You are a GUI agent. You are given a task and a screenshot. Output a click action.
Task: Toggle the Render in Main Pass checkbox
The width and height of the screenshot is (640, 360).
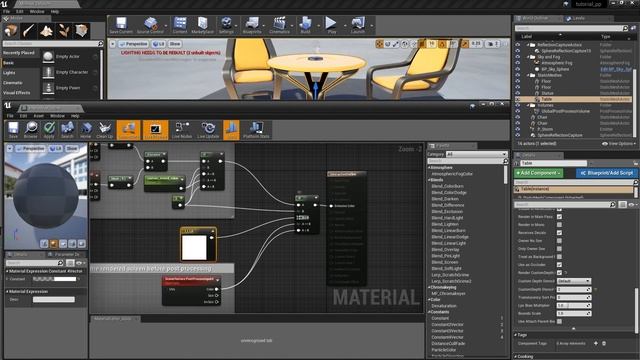pyautogui.click(x=559, y=217)
